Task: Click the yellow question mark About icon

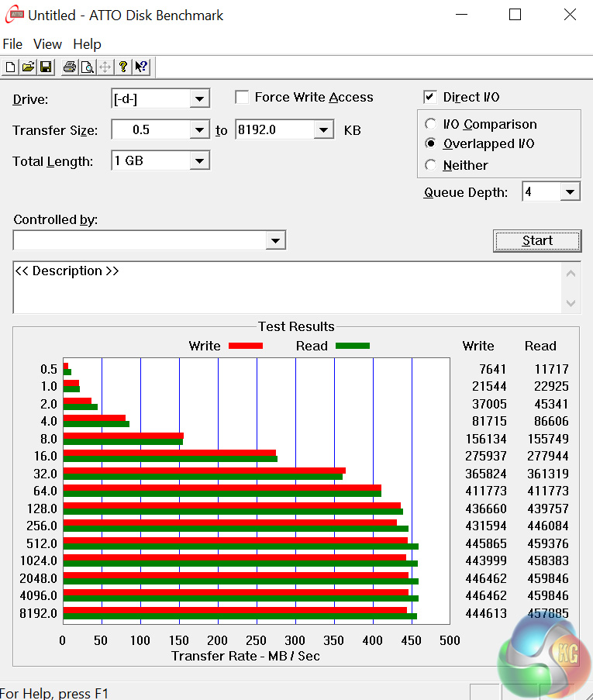Action: pyautogui.click(x=123, y=67)
